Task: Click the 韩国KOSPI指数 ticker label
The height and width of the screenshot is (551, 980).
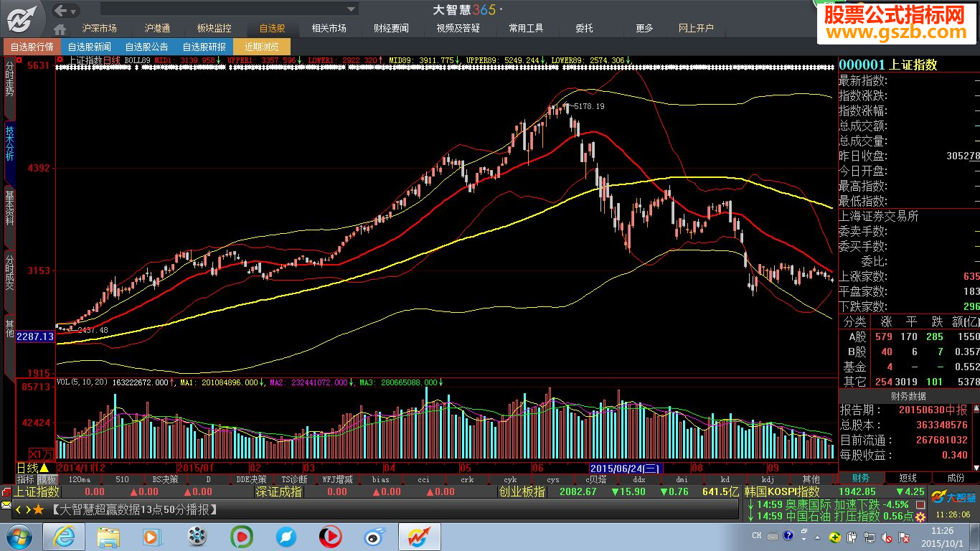Action: [782, 492]
